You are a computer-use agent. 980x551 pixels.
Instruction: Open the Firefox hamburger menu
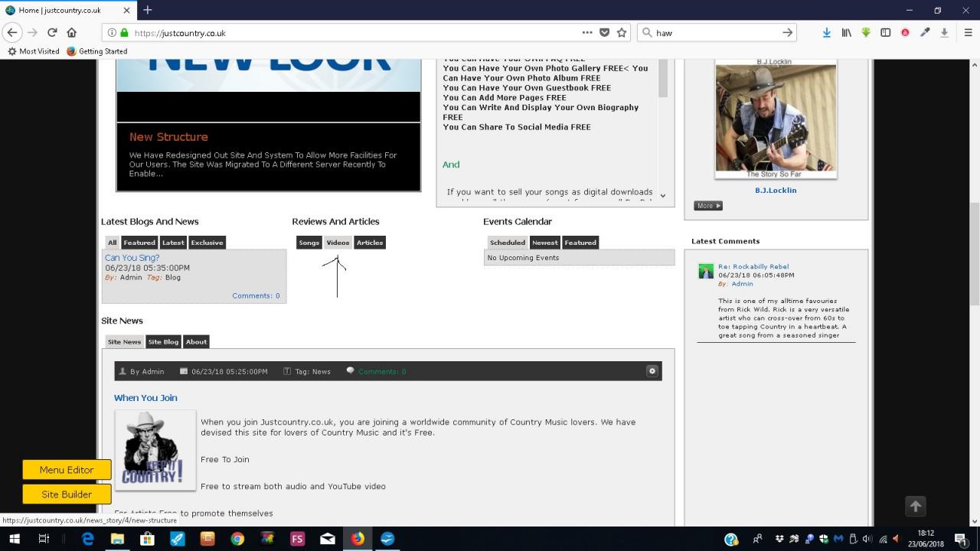(x=968, y=33)
